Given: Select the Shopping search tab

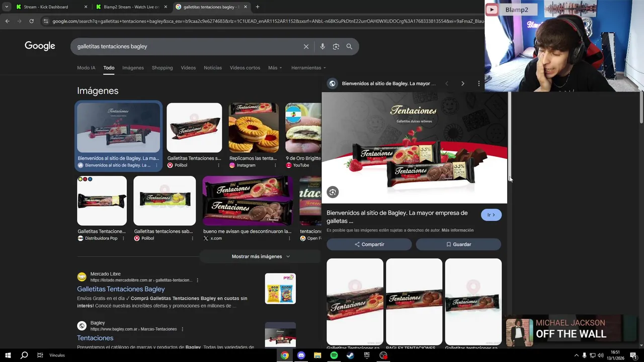Looking at the screenshot, I should [162, 68].
